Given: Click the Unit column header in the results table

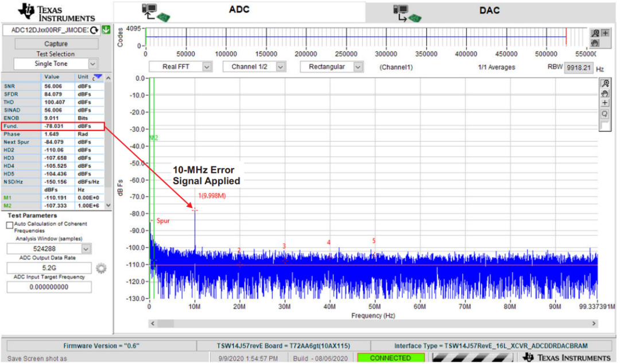Looking at the screenshot, I should 83,77.
